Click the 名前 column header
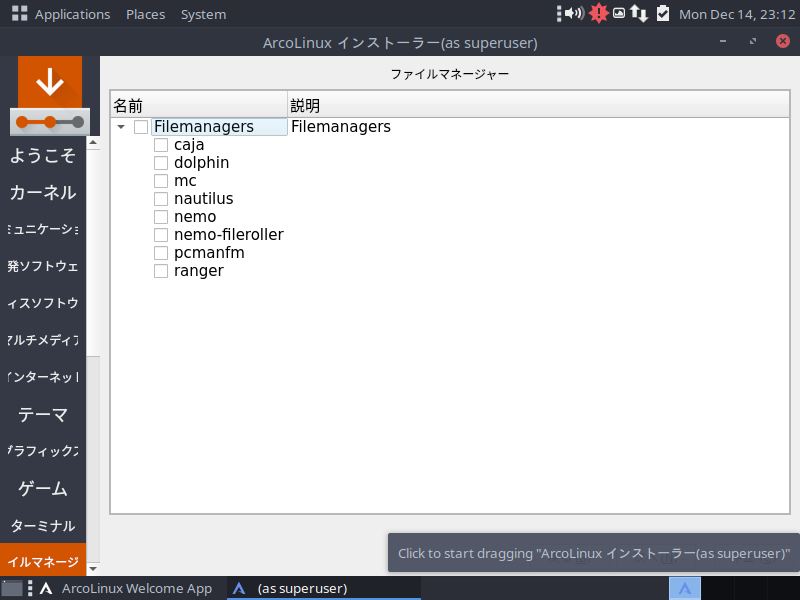Viewport: 800px width, 600px height. click(199, 105)
